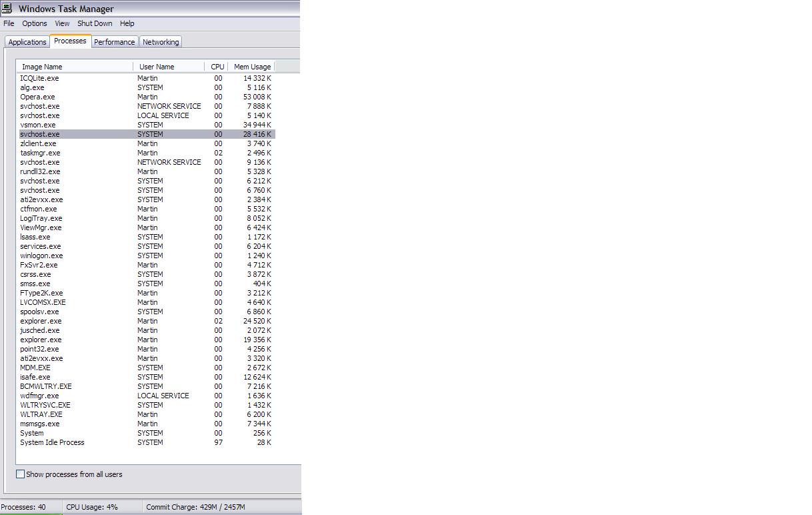Select the smss.exe process

tap(146, 284)
